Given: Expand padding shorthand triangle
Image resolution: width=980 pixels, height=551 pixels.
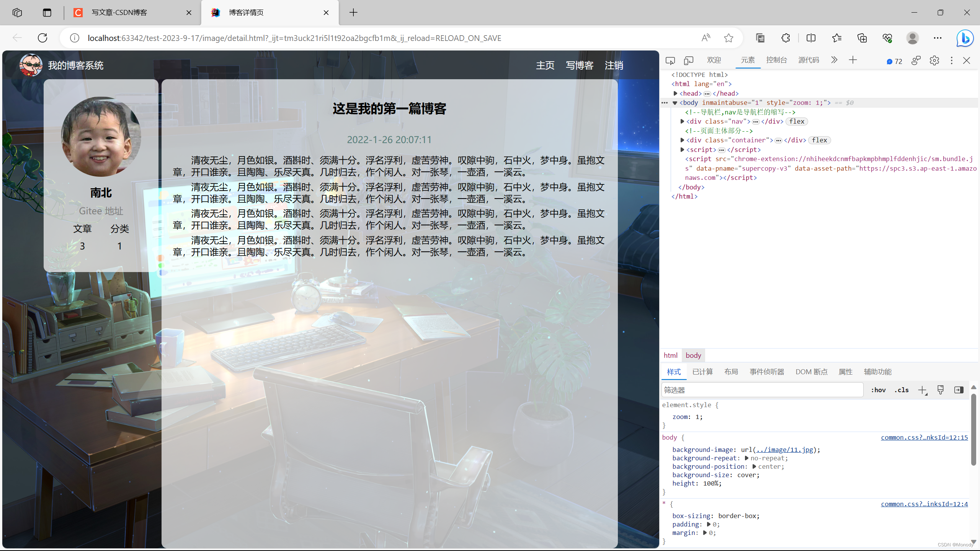Looking at the screenshot, I should click(x=709, y=524).
